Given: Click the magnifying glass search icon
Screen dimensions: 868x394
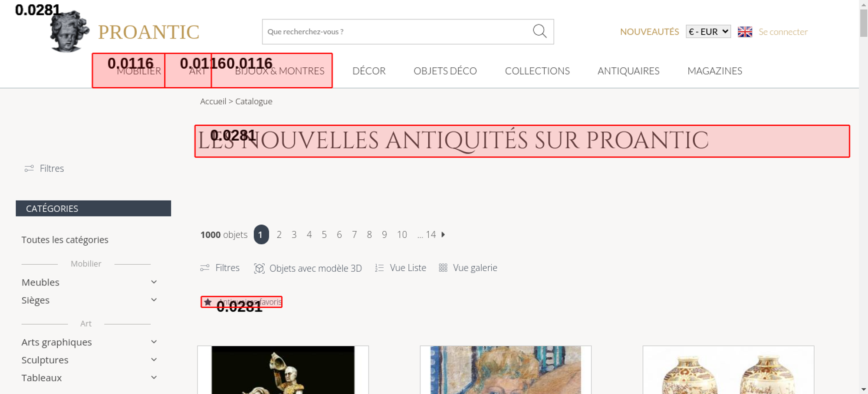Looking at the screenshot, I should (x=539, y=31).
